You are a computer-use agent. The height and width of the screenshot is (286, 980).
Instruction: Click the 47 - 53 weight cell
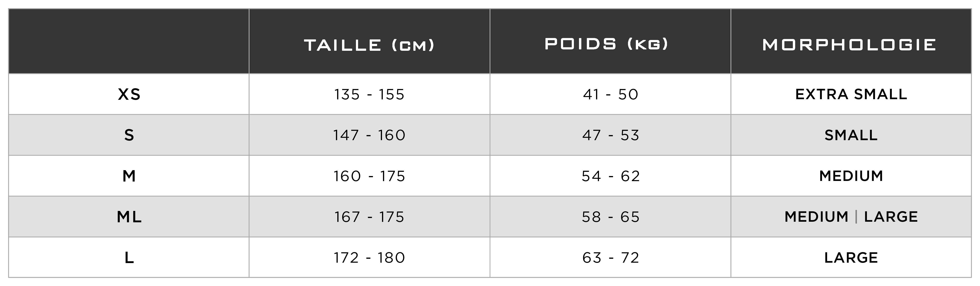coord(610,135)
